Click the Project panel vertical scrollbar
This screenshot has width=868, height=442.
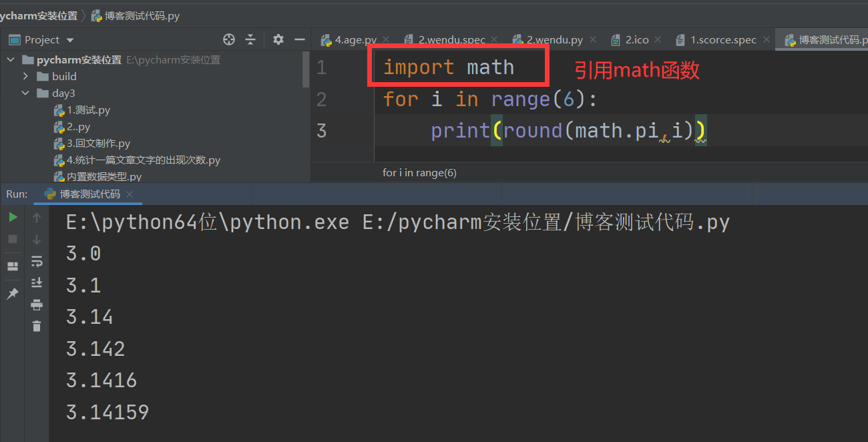(306, 69)
